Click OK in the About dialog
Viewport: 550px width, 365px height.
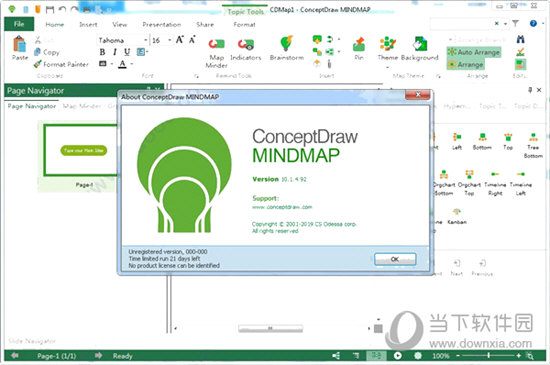(x=395, y=259)
